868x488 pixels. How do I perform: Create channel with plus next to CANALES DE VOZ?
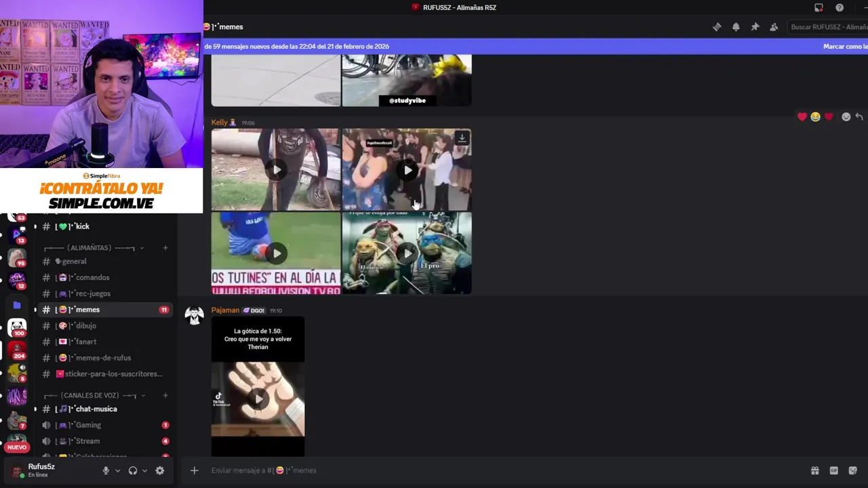coord(165,395)
